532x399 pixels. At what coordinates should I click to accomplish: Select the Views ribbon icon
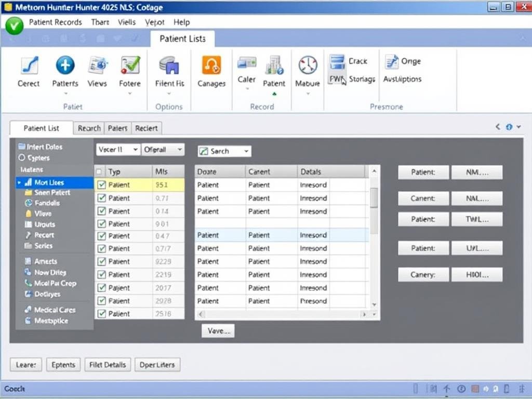[x=97, y=66]
